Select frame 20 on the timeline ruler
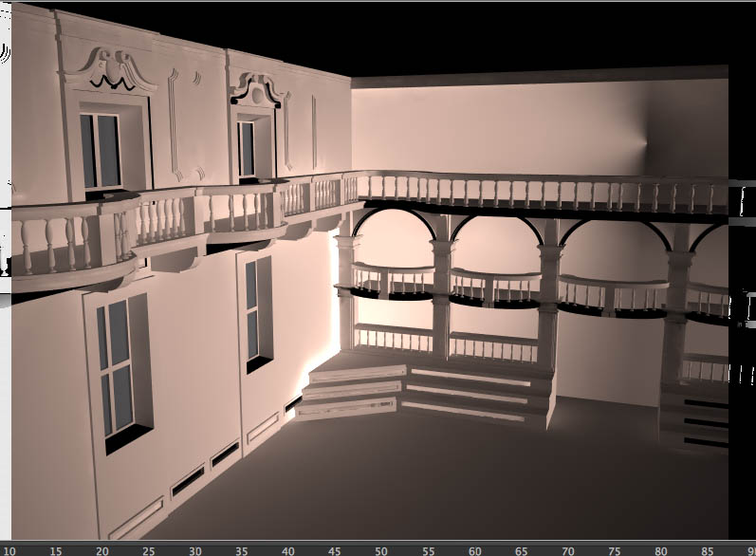 coord(102,551)
